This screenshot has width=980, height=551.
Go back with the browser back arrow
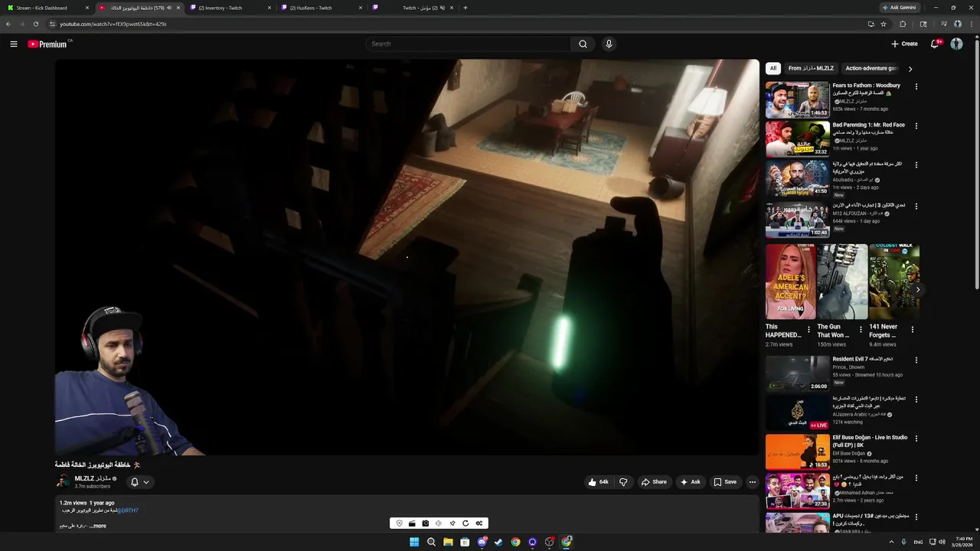(x=8, y=24)
